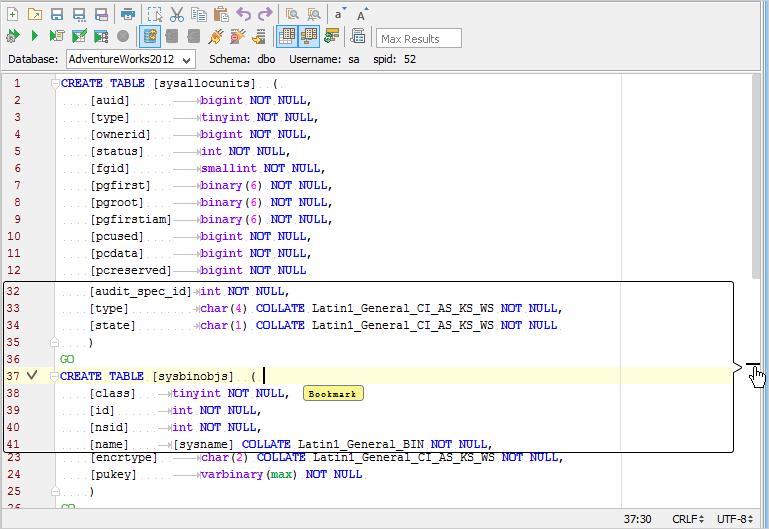This screenshot has width=769, height=529.
Task: Click the Max Results input field
Action: (x=419, y=38)
